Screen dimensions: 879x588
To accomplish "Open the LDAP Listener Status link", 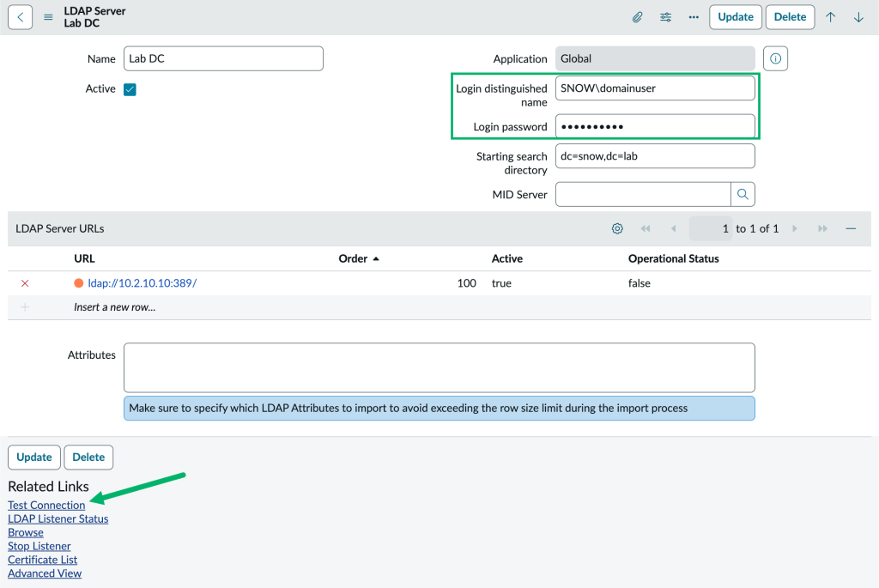I will coord(58,518).
